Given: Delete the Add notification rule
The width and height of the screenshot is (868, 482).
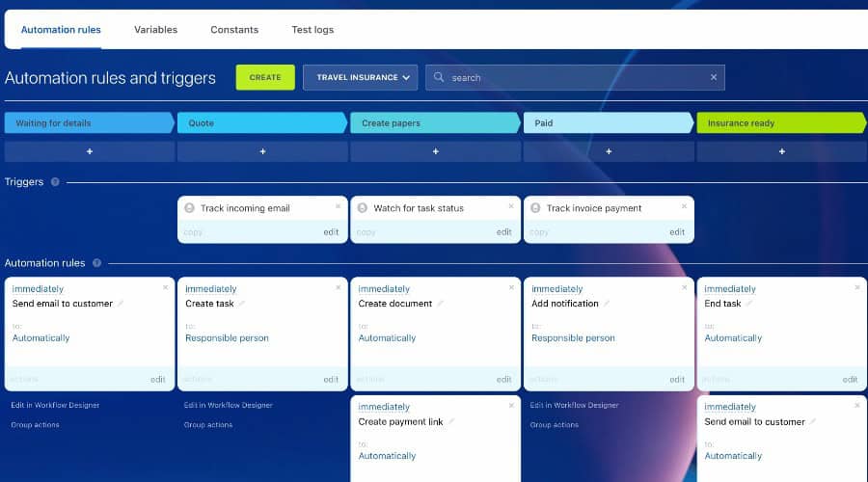Looking at the screenshot, I should [684, 287].
